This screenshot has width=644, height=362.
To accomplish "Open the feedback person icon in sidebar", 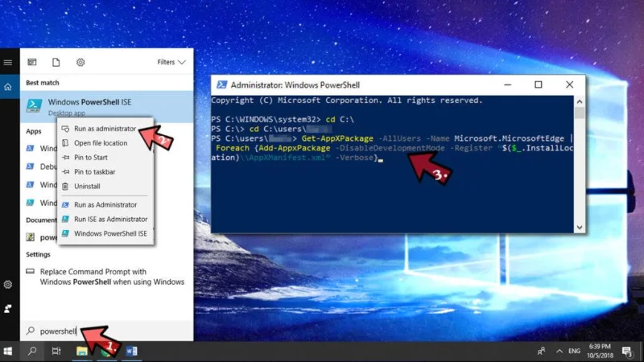I will click(8, 309).
